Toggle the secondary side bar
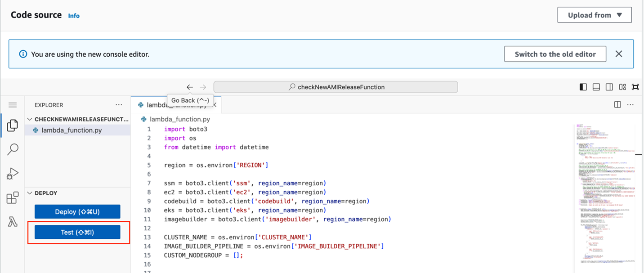The height and width of the screenshot is (273, 644). [x=609, y=87]
